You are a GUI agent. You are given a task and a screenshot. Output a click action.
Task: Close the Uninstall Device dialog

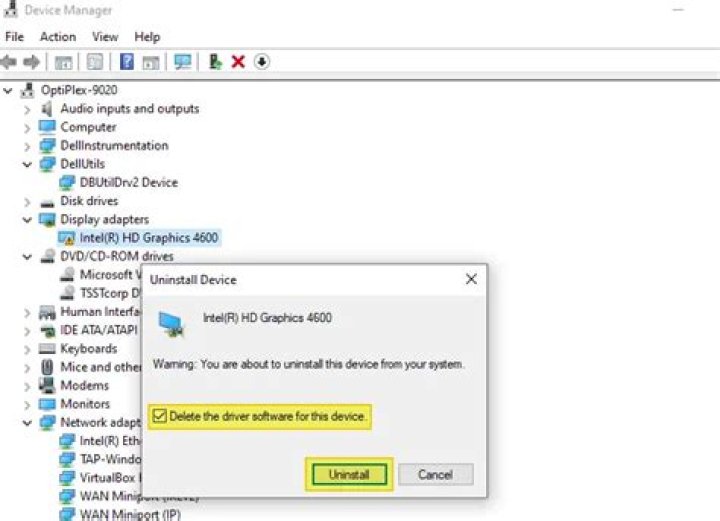point(471,279)
